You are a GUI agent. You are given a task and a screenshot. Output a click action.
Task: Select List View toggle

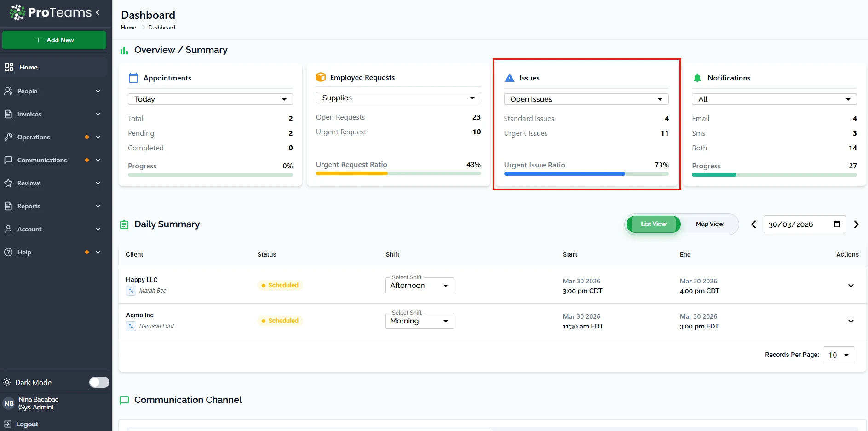click(653, 224)
